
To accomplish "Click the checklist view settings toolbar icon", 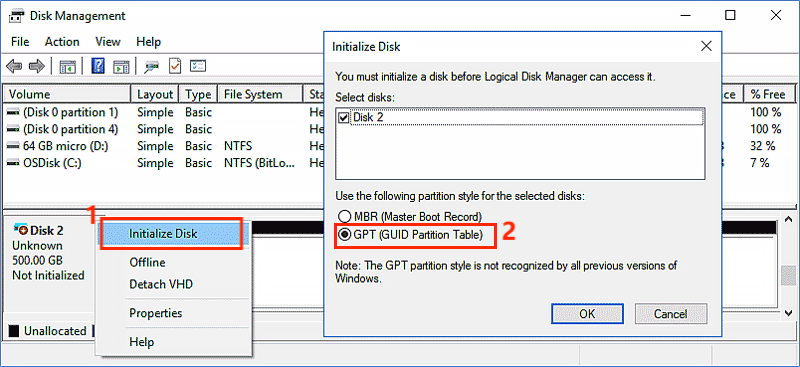I will (197, 66).
